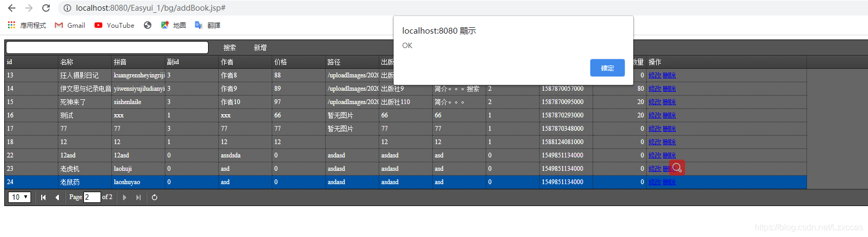Click 修改 link for selected row 24
The height and width of the screenshot is (237, 868).
tap(655, 182)
